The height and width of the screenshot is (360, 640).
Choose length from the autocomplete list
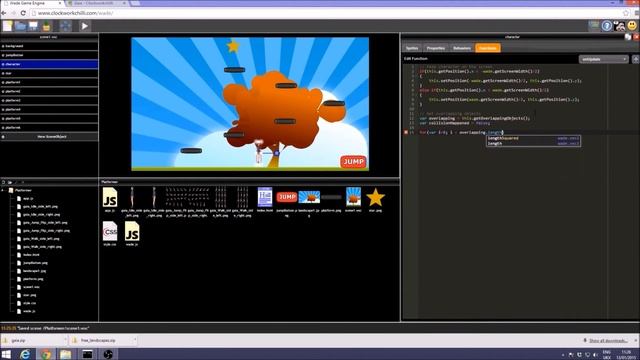click(533, 144)
